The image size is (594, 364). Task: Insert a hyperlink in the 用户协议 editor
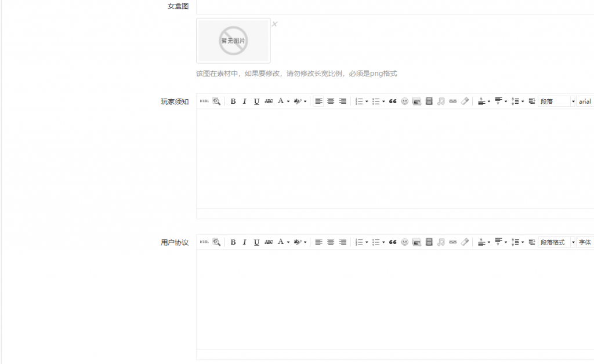coord(452,242)
